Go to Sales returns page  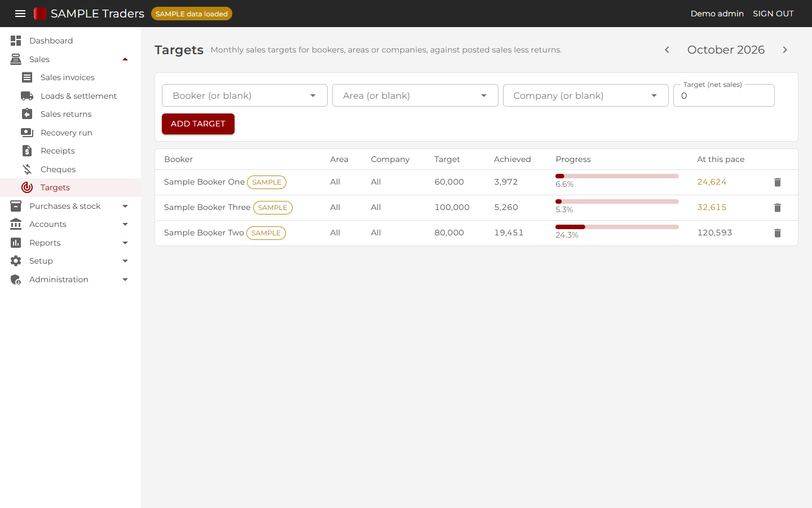click(70, 114)
